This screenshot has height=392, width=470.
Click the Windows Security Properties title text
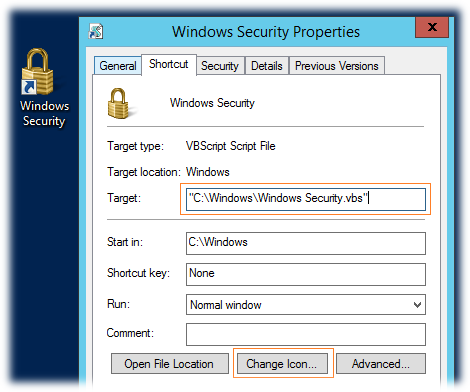point(266,32)
